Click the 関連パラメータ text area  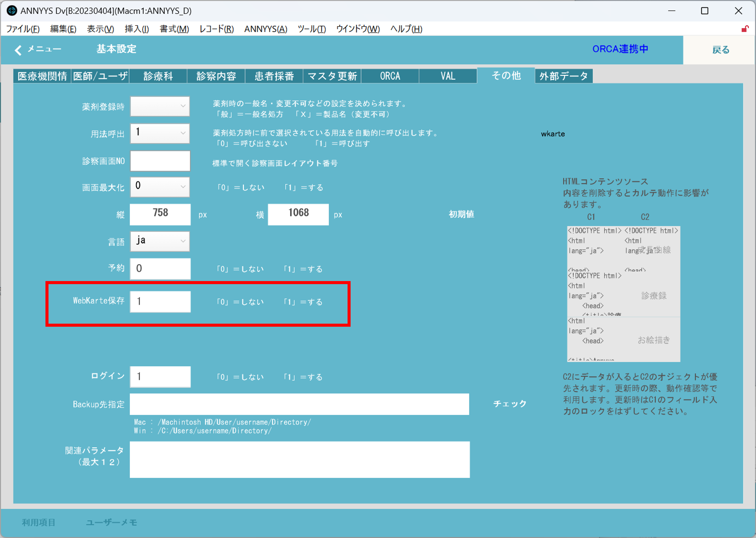point(299,460)
